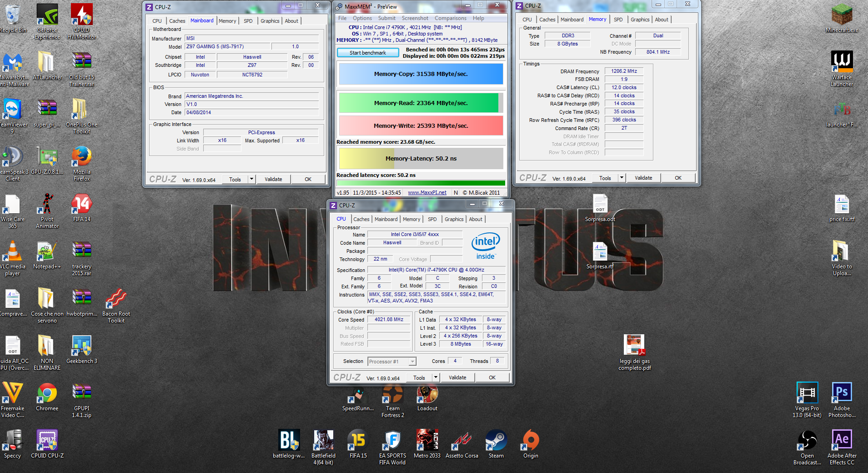The image size is (868, 473).
Task: Open the www.MaxxPI.net link
Action: click(427, 192)
